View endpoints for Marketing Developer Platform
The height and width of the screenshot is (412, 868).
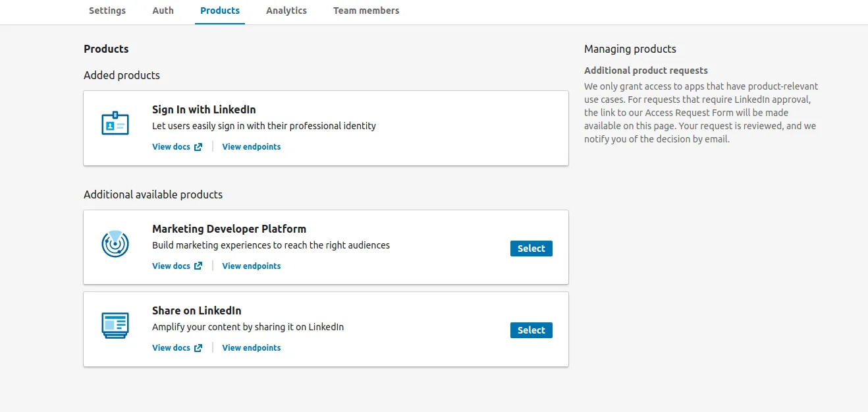[x=252, y=266]
